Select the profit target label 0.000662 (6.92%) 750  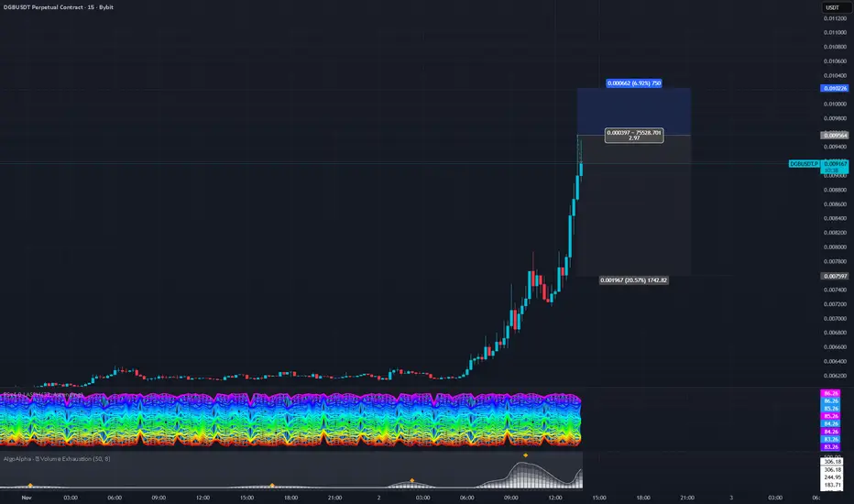[x=634, y=83]
